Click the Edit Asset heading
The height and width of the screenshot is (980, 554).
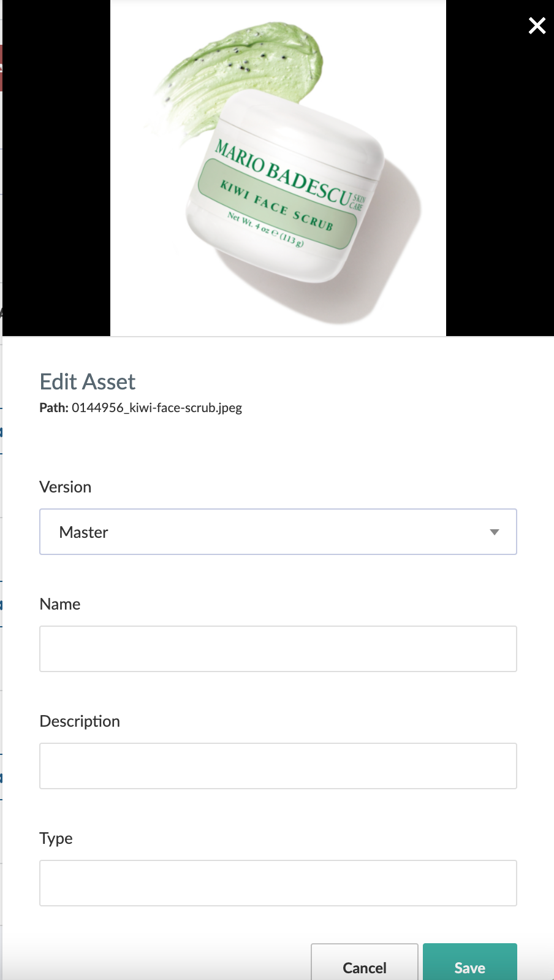88,381
